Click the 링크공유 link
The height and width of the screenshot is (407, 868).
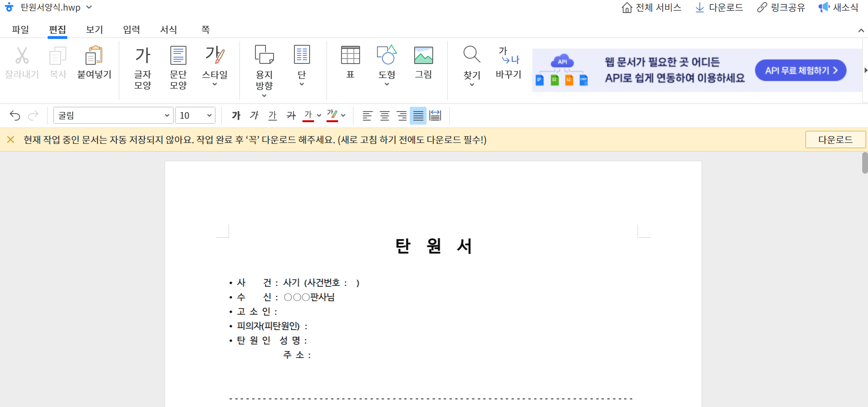point(781,7)
